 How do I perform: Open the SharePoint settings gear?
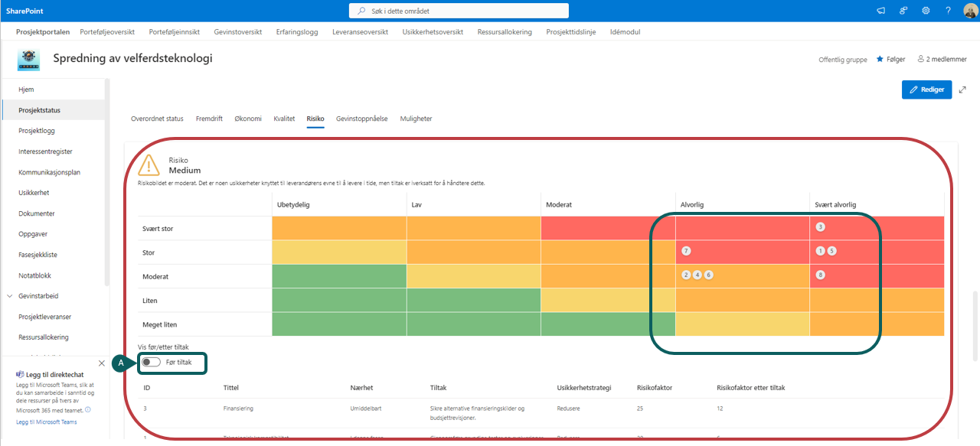(926, 11)
